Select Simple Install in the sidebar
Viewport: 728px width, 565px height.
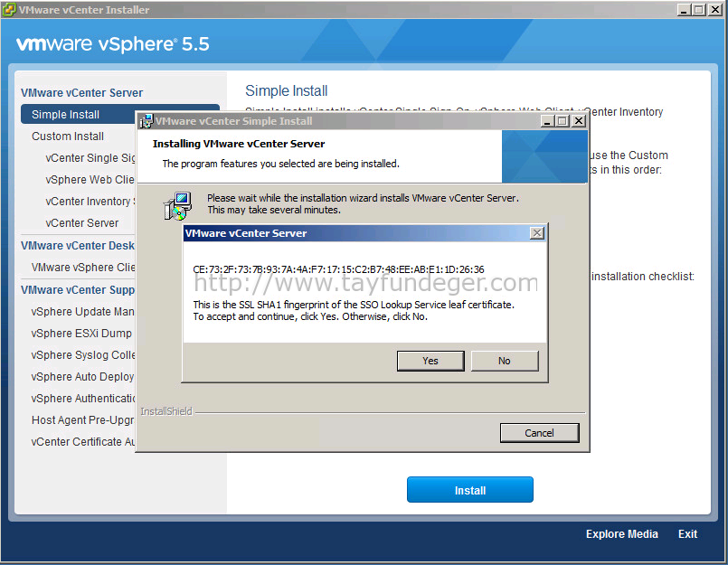coord(78,114)
